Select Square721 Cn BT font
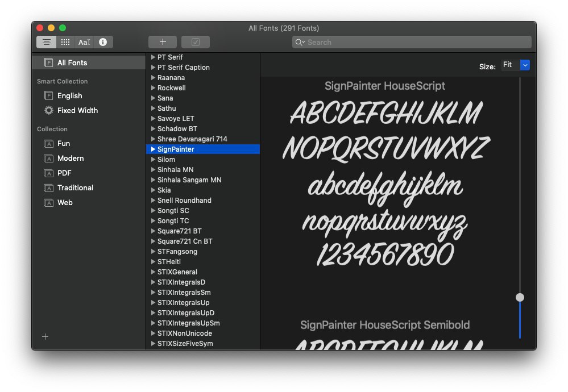The width and height of the screenshot is (568, 392). tap(203, 241)
